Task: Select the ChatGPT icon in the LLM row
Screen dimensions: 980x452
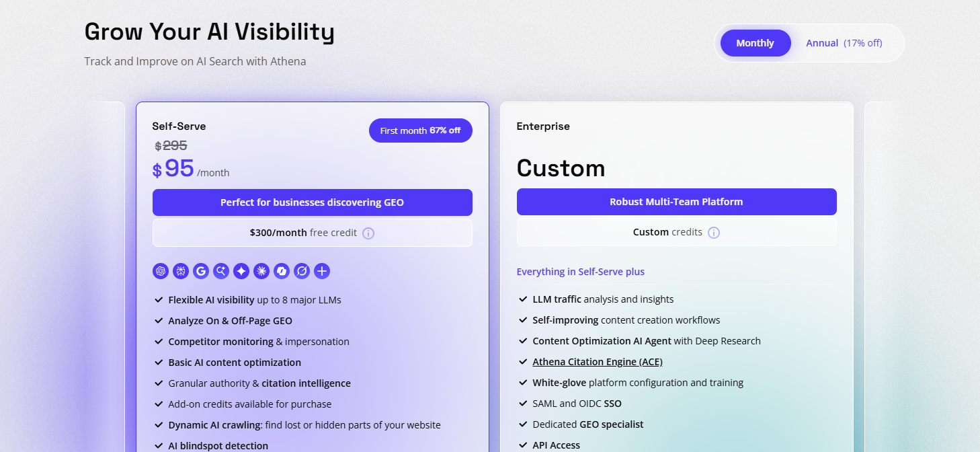Action: 160,271
